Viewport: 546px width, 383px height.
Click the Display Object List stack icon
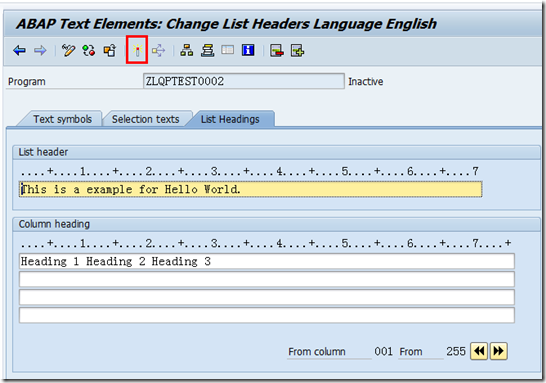tap(208, 51)
